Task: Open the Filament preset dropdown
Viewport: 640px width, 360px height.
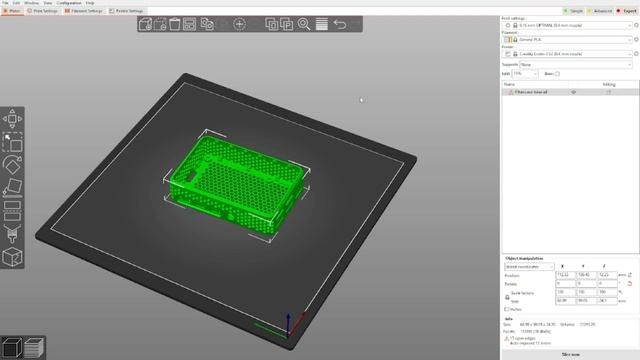Action: [x=567, y=40]
